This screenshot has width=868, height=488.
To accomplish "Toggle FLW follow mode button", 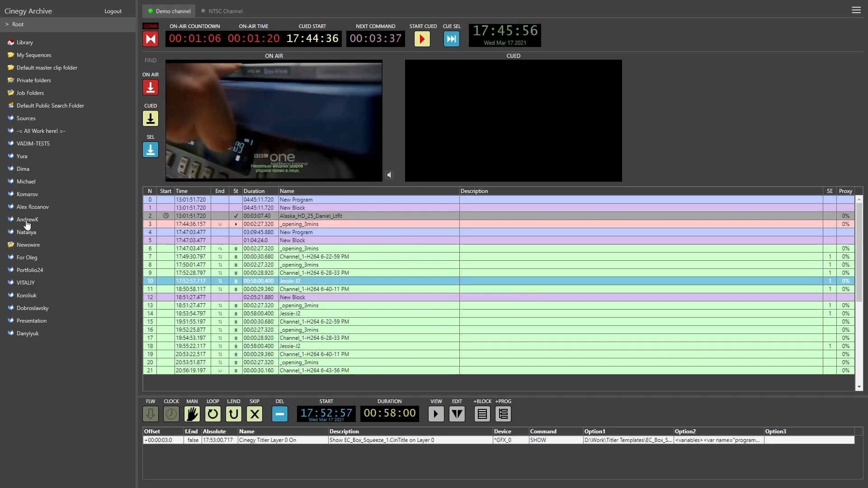I will click(x=151, y=413).
